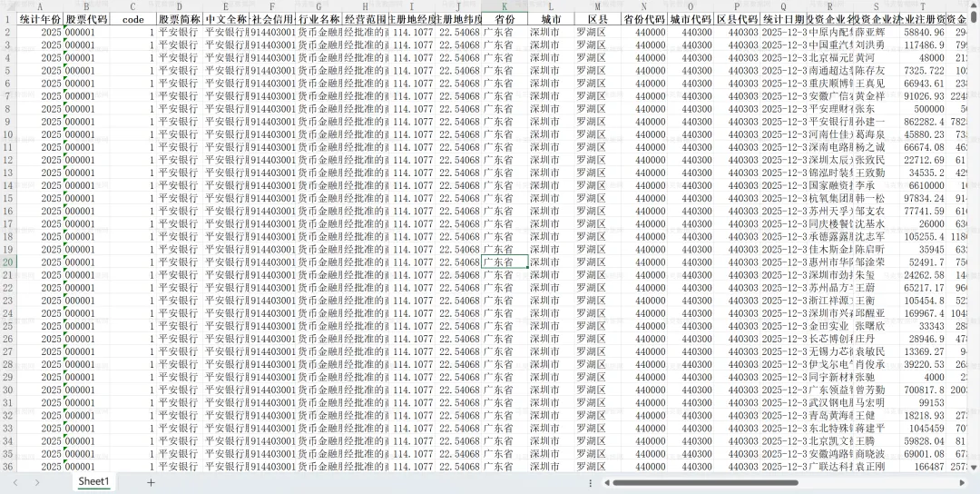Screen dimensions: 980x494
Task: Select row 10 header
Action: click(x=8, y=133)
